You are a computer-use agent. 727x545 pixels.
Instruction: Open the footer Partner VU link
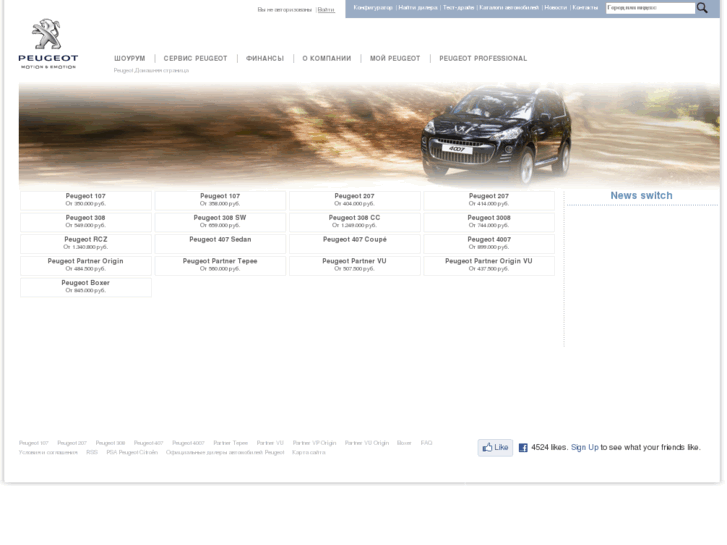point(270,443)
